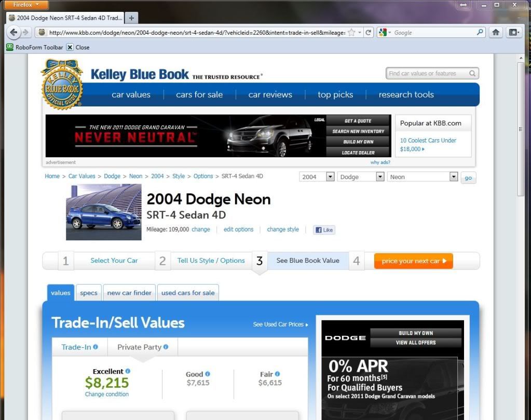Click the Facebook Like button
The image size is (531, 420).
324,230
